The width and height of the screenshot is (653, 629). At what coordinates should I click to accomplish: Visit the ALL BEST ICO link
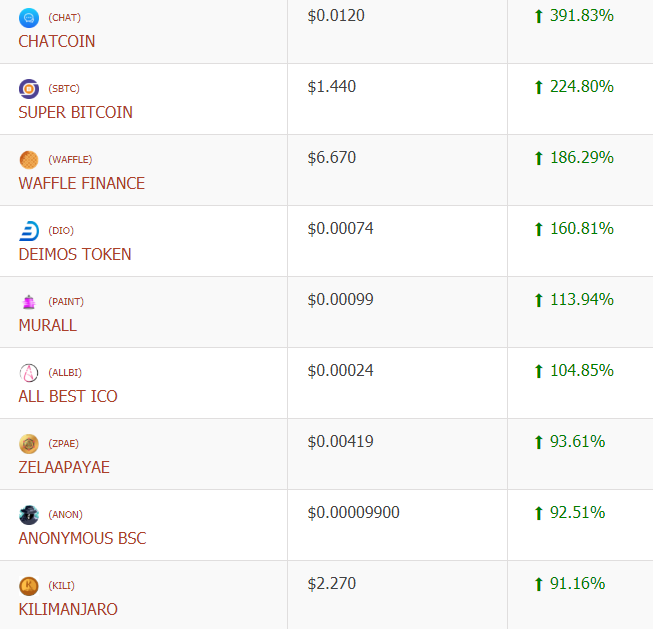click(x=68, y=396)
